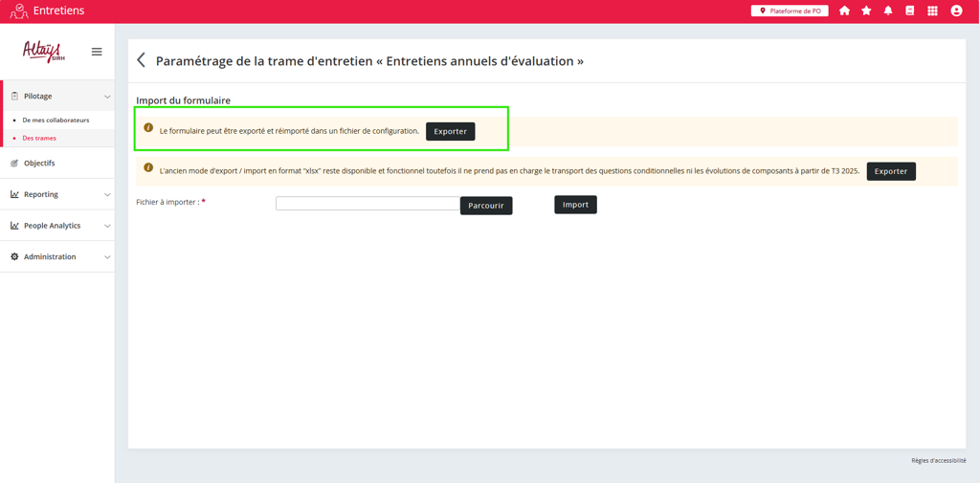Click the Fichier à importer input field
980x483 pixels.
click(x=367, y=204)
